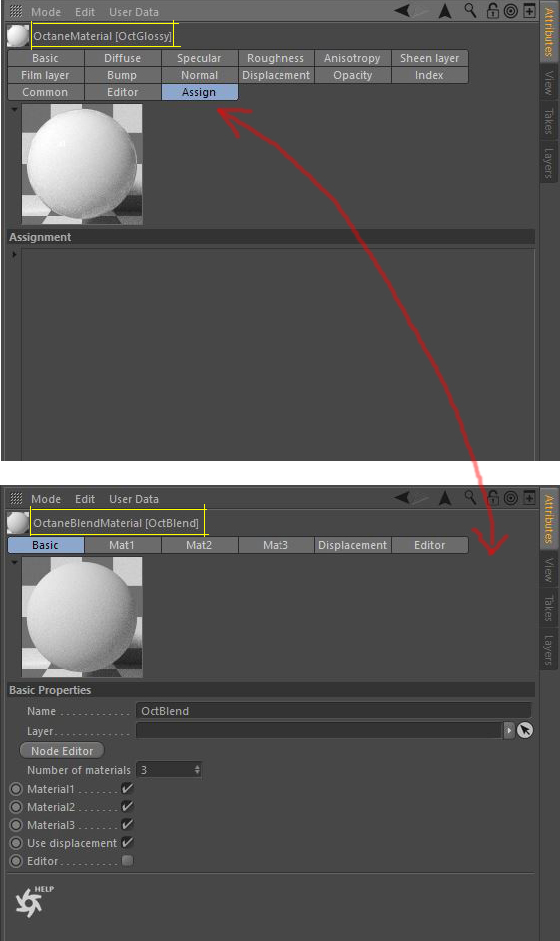Click Number of materials stepper arrows

(197, 770)
